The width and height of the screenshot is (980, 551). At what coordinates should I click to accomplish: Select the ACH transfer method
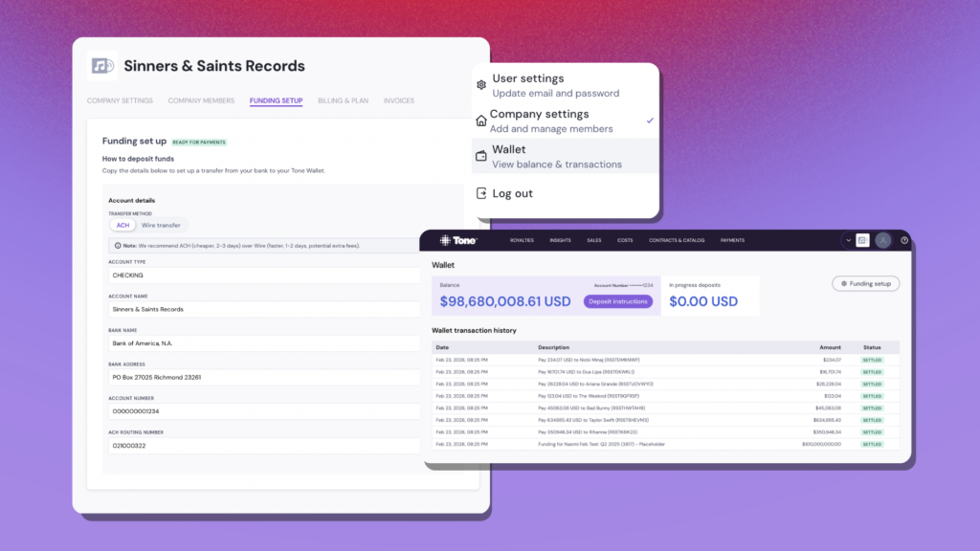(x=122, y=226)
